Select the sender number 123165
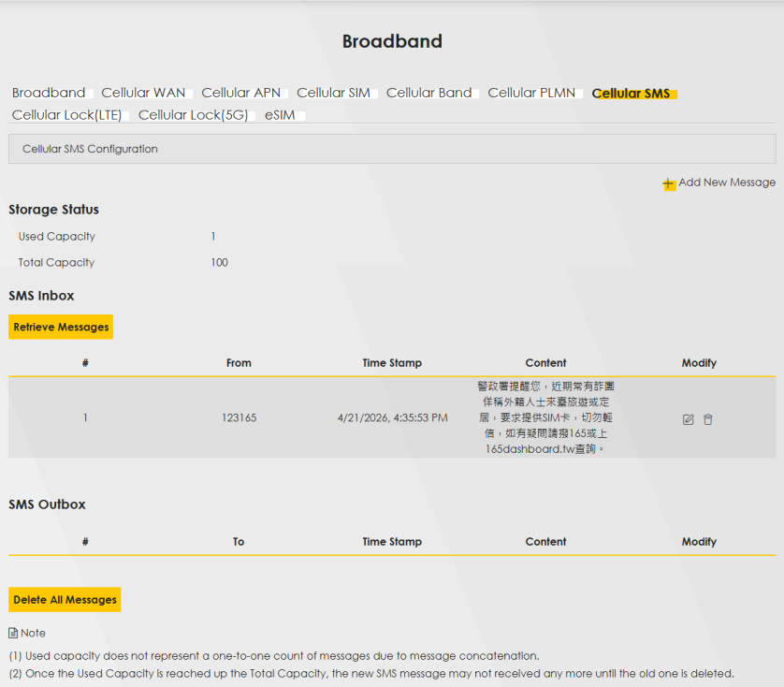This screenshot has width=784, height=687. 239,417
